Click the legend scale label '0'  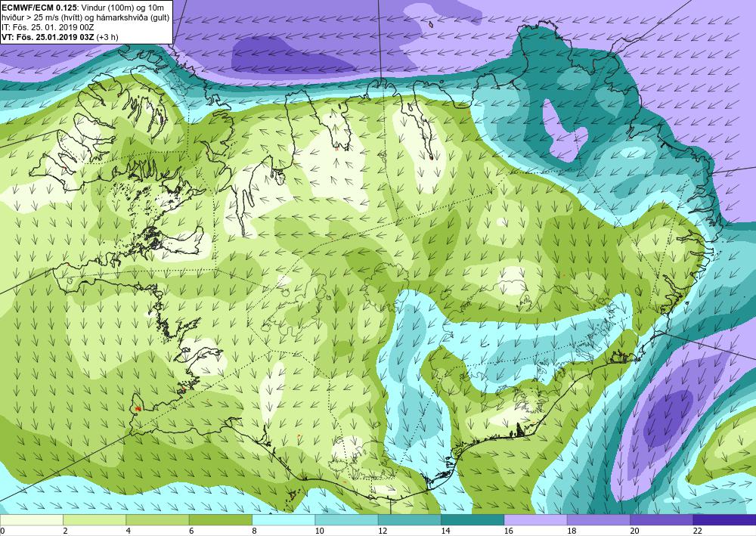coord(2,531)
